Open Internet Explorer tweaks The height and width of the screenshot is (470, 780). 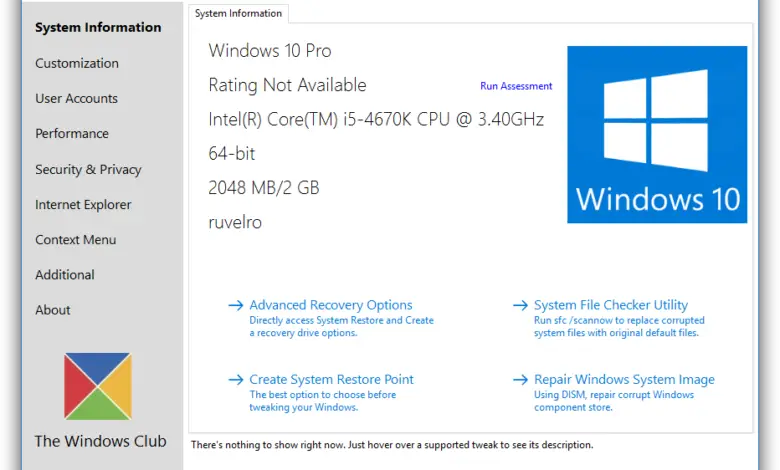(83, 204)
